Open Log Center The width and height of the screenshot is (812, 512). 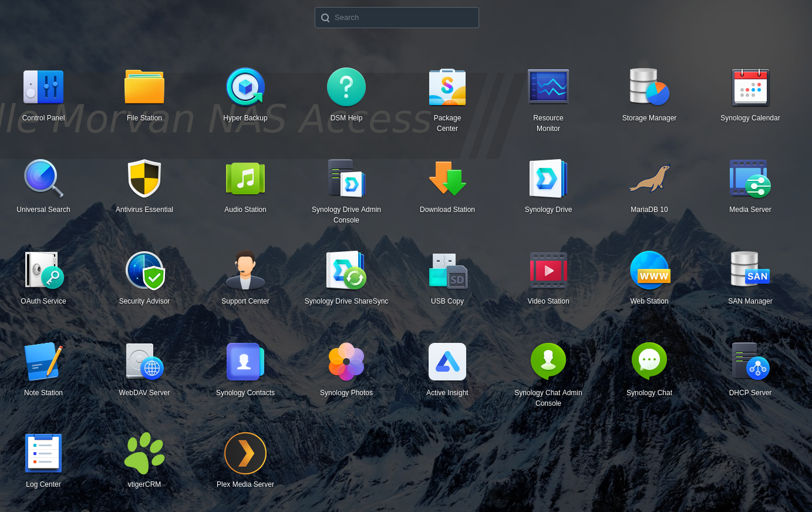point(43,453)
